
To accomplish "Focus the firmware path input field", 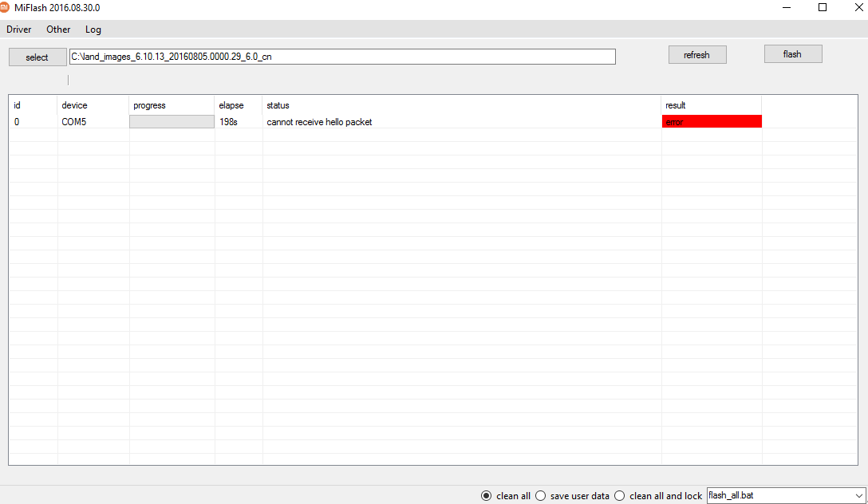I will [342, 57].
